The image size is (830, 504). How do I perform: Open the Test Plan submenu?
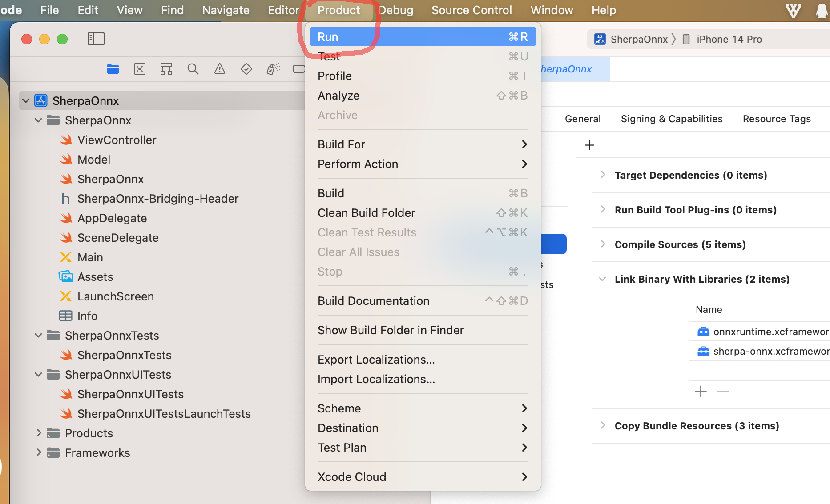coord(423,448)
